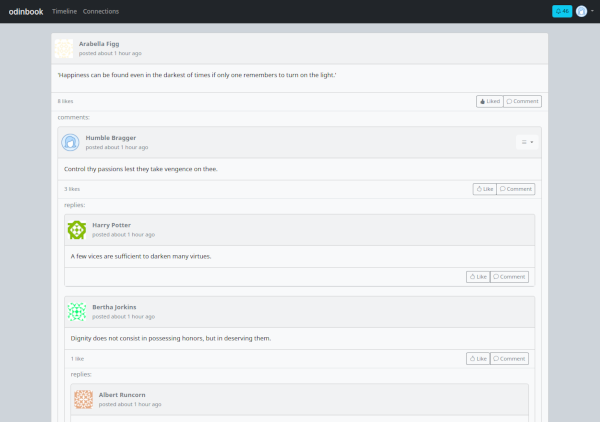
Task: Open Harry Potter's profile name
Action: tap(111, 225)
